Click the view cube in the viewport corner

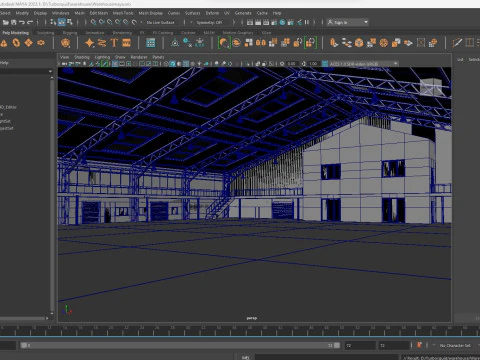[432, 87]
